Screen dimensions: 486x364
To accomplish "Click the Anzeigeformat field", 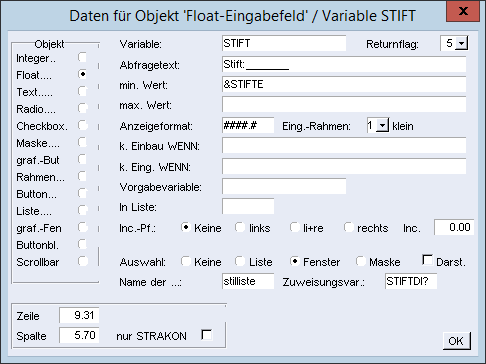I will pos(248,125).
